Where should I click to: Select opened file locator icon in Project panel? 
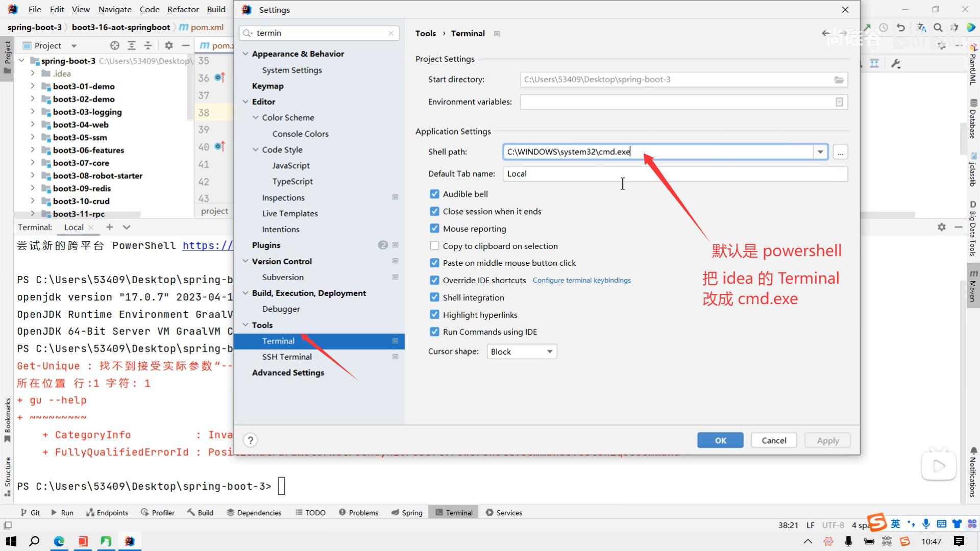pyautogui.click(x=115, y=45)
